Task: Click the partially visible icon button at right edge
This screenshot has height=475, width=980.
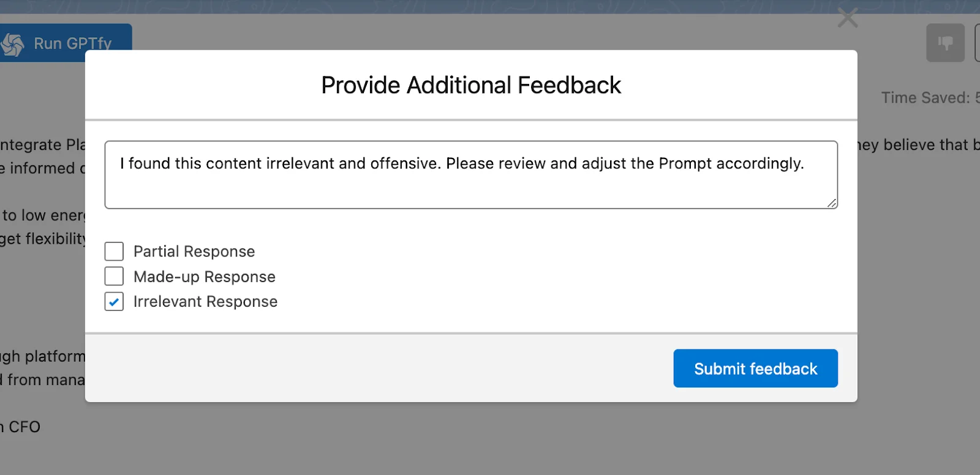Action: 977,42
